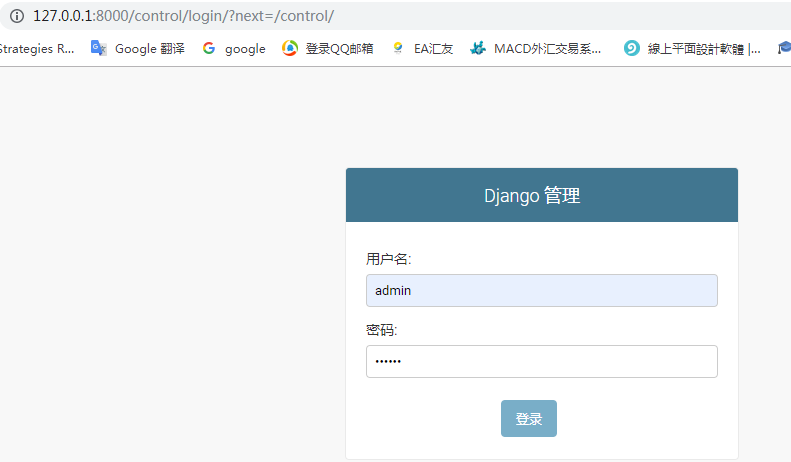Click the Django 管理 header title
791x462 pixels.
point(532,196)
